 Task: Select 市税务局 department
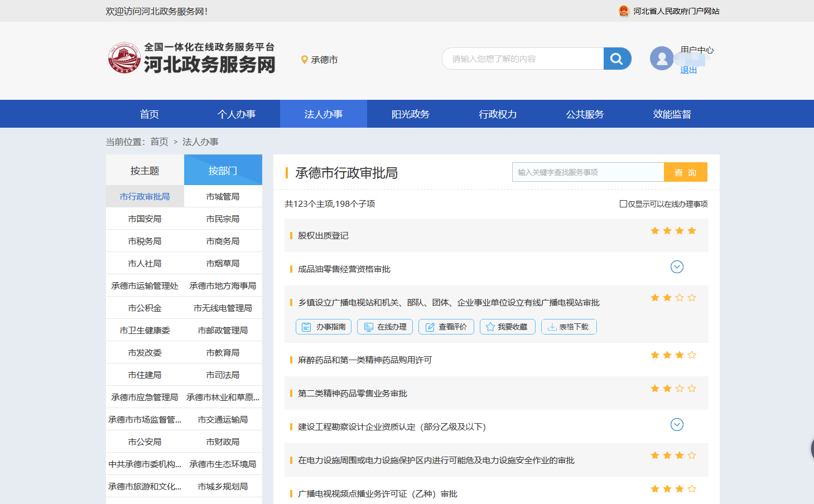click(145, 241)
